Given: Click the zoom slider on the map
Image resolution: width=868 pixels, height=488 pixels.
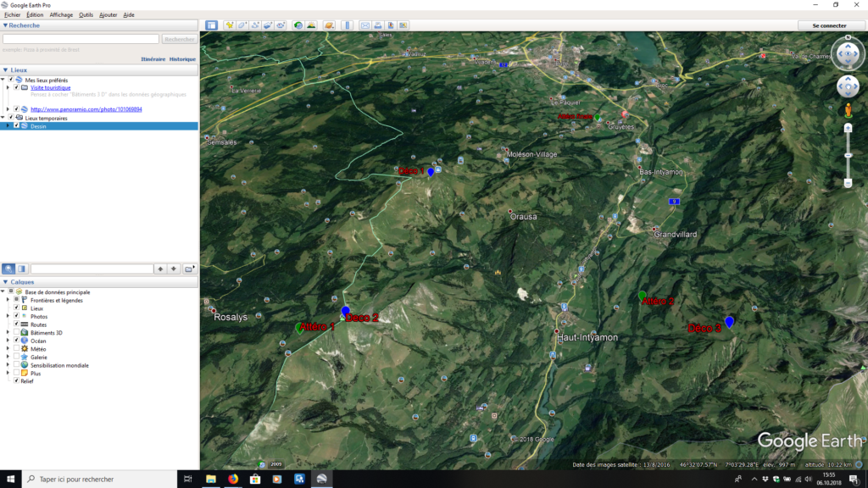Looking at the screenshot, I should tap(848, 155).
